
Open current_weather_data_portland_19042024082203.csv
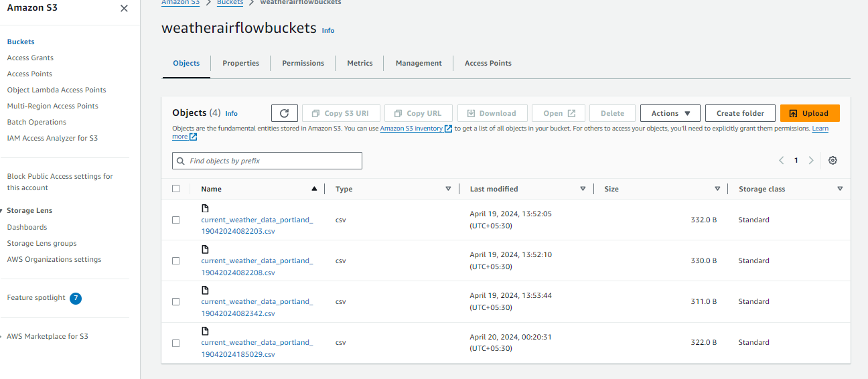257,226
